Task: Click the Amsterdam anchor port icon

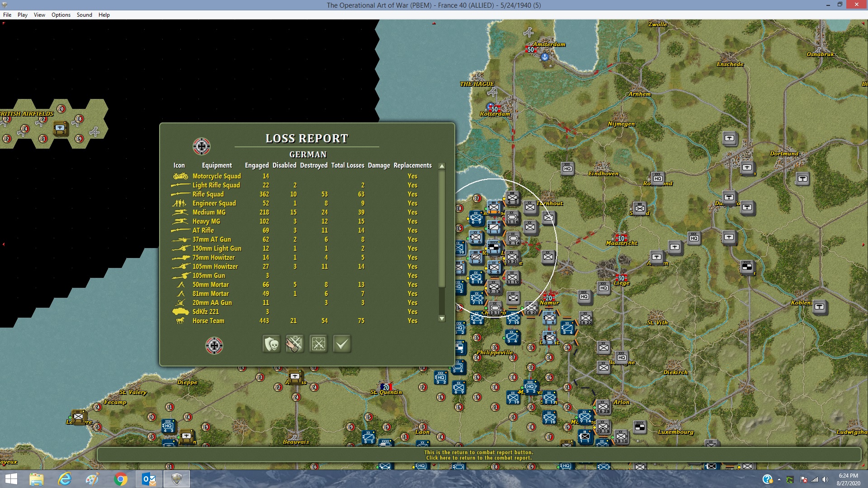Action: (545, 57)
